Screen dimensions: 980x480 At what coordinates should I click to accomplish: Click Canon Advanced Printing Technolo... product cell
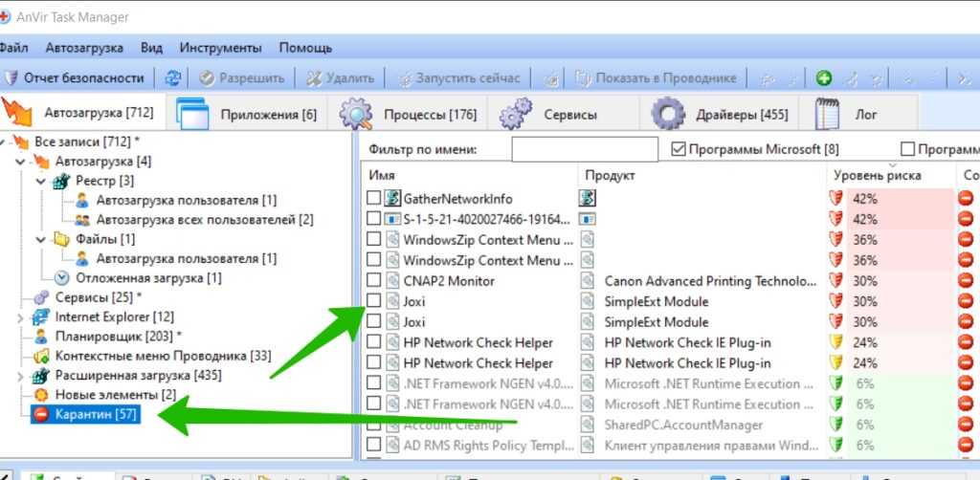pos(711,281)
